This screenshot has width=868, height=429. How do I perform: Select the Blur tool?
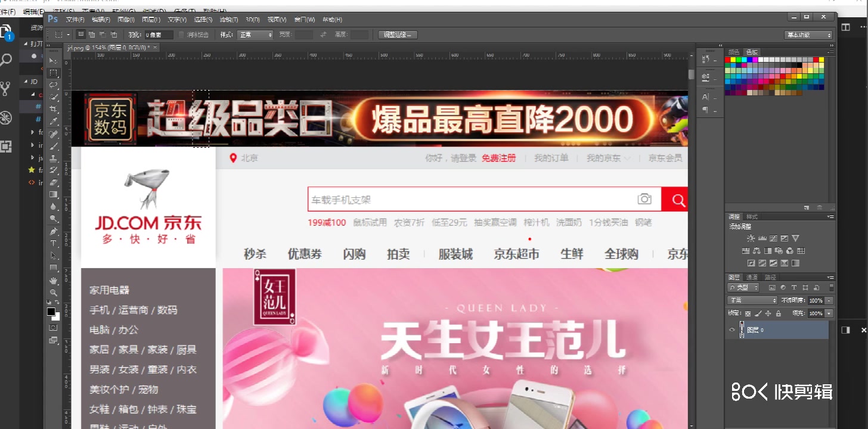pyautogui.click(x=54, y=207)
